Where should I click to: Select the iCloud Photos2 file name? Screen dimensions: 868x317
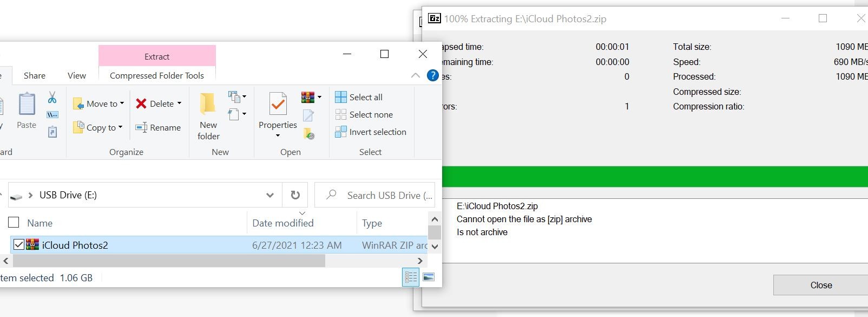click(75, 245)
